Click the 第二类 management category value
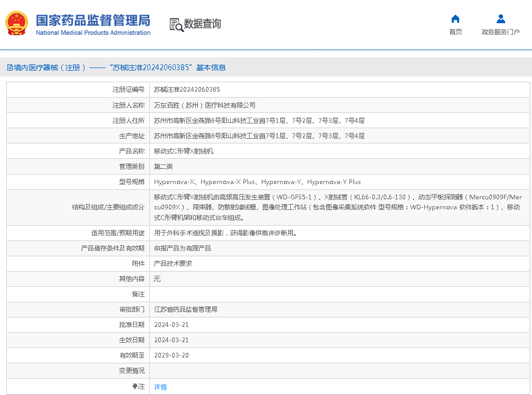 click(x=163, y=166)
